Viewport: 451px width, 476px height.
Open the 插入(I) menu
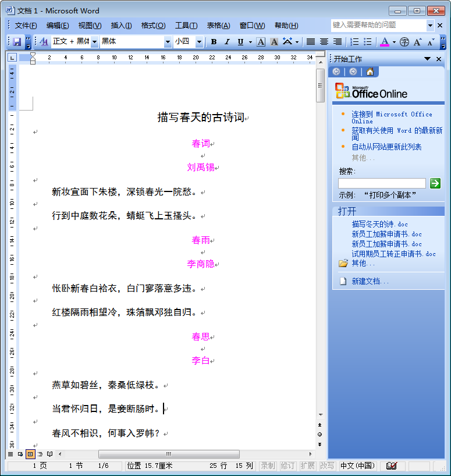click(121, 26)
